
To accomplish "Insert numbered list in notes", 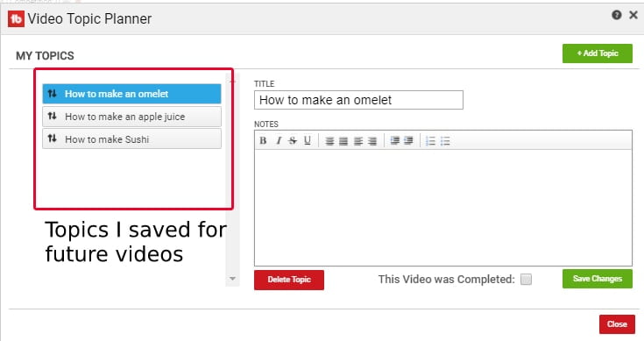I will [x=430, y=141].
